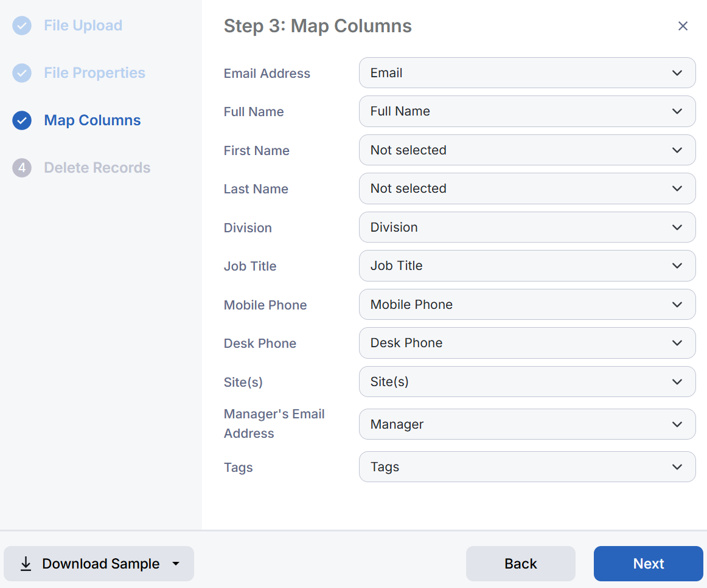This screenshot has height=588, width=707.
Task: Select the Map Columns step in sidebar
Action: tap(92, 120)
